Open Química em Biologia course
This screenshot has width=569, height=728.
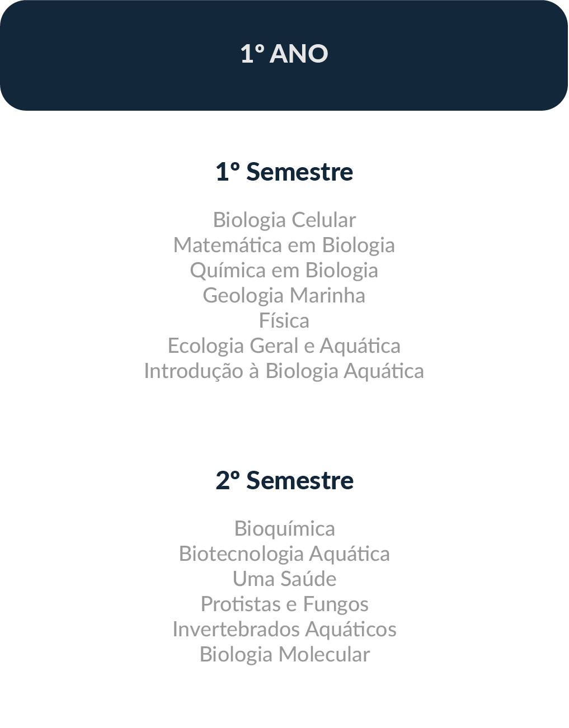point(284,270)
